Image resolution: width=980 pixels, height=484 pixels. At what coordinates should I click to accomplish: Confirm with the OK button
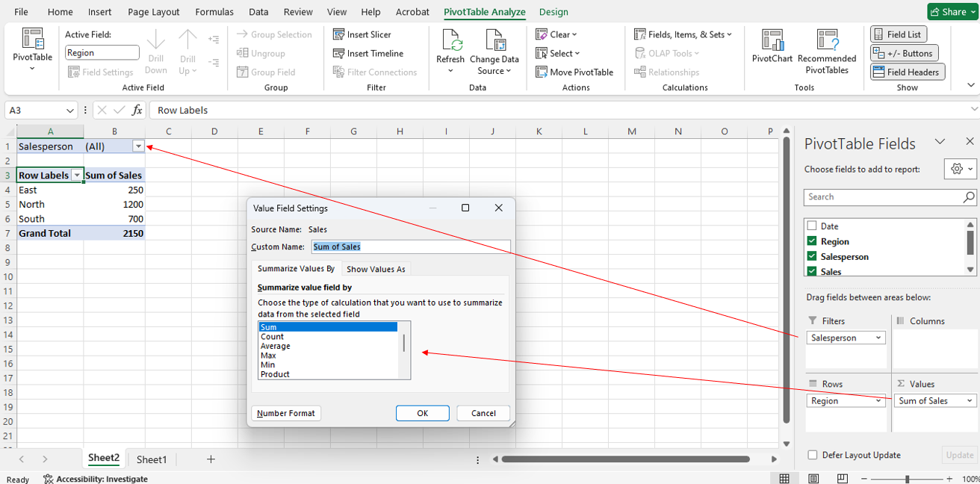click(x=422, y=413)
